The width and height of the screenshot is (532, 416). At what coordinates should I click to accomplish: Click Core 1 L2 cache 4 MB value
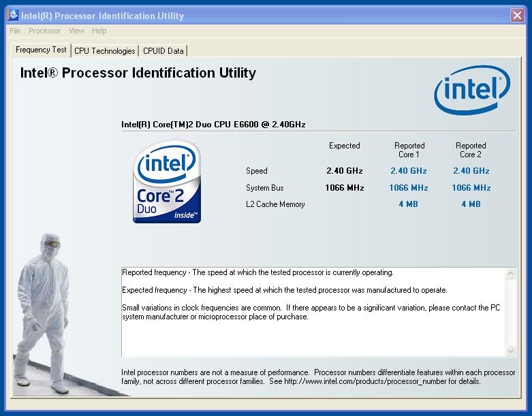tap(409, 204)
